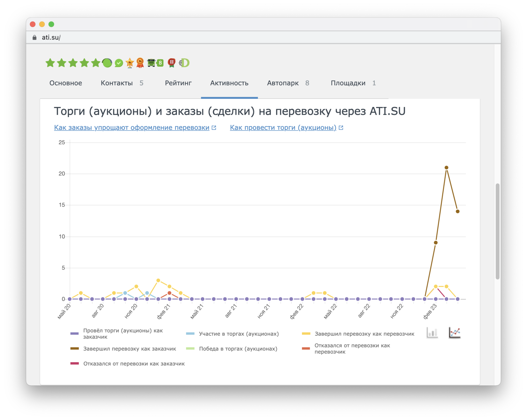Open the Рейтинг tab
Viewport: 527px width, 420px height.
[x=178, y=83]
